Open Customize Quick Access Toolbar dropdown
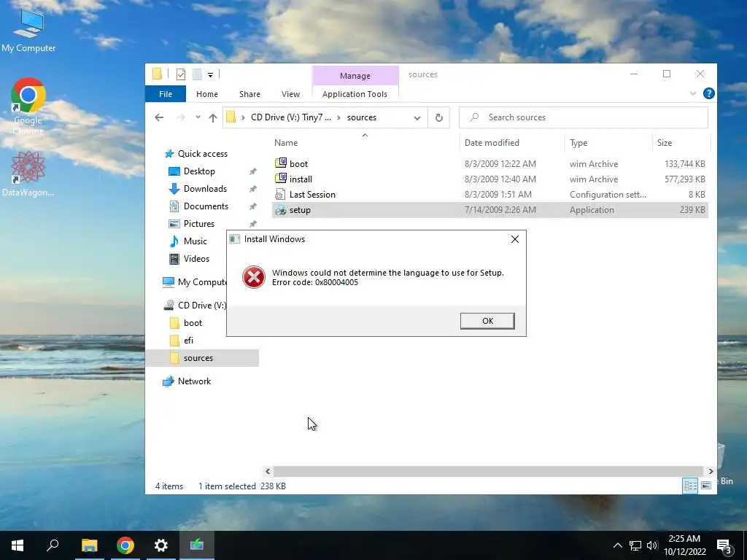This screenshot has height=560, width=747. [210, 75]
